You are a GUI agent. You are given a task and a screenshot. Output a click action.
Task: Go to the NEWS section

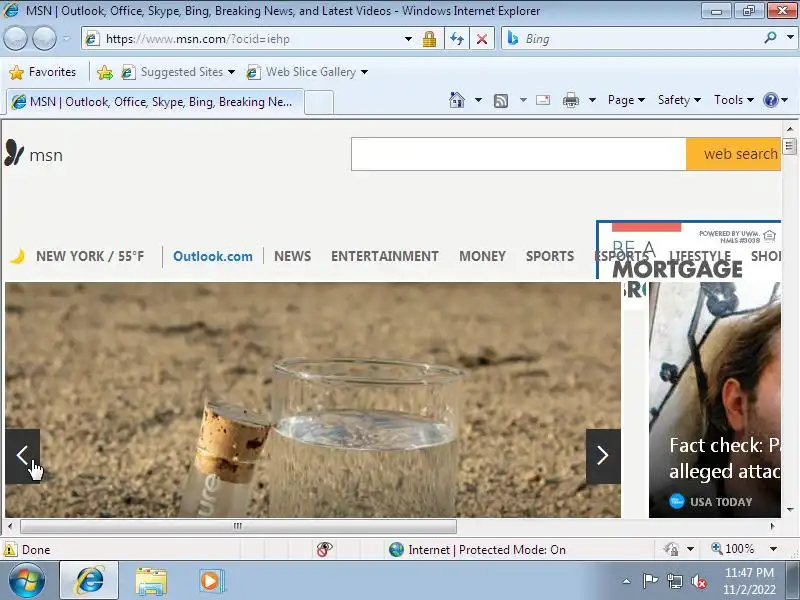tap(292, 256)
